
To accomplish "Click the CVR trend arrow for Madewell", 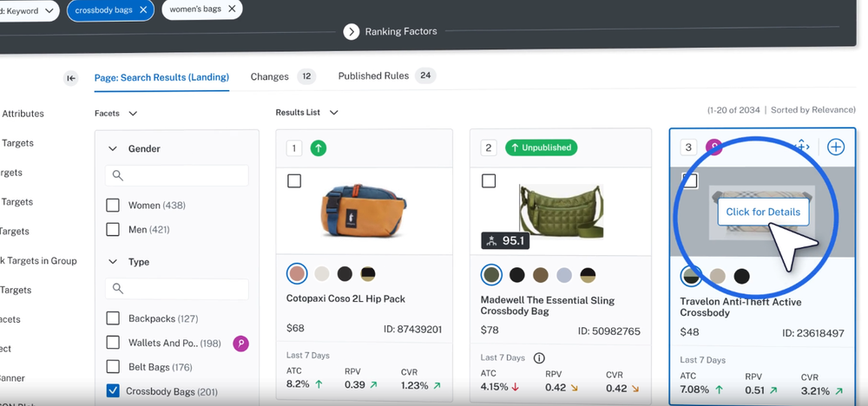I will [x=635, y=388].
